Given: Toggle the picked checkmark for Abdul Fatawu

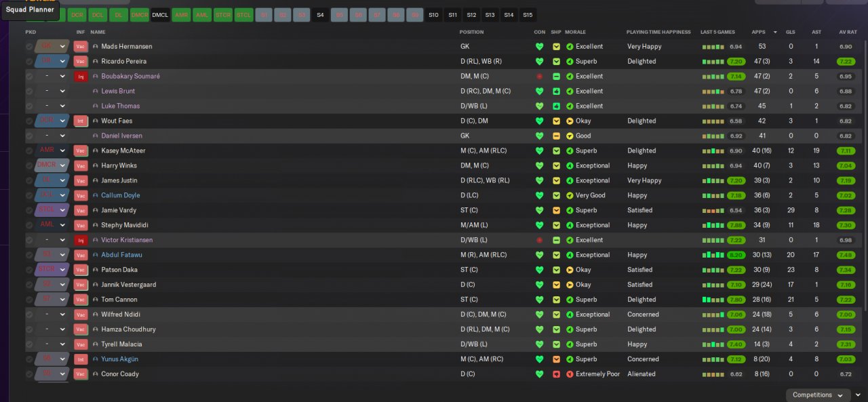Looking at the screenshot, I should (29, 255).
